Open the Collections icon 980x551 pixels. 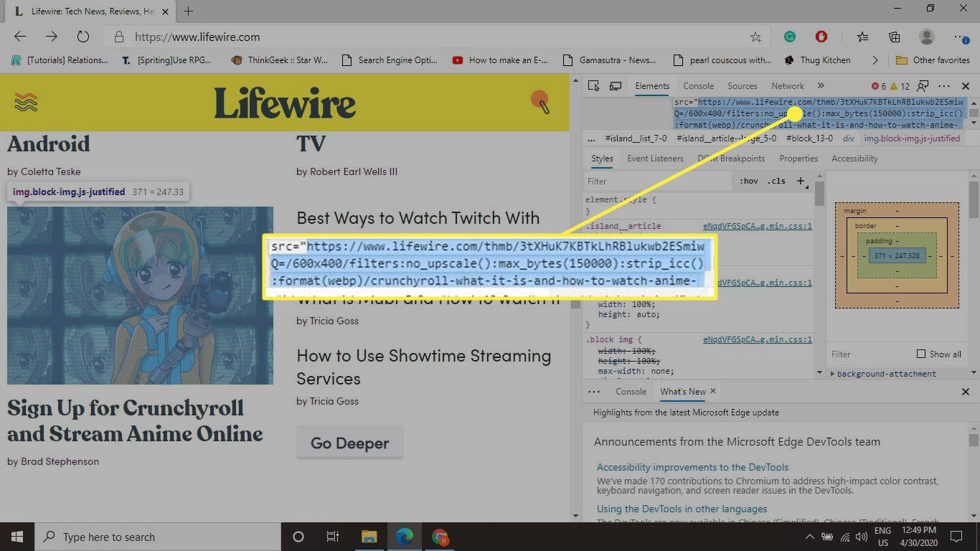click(895, 37)
